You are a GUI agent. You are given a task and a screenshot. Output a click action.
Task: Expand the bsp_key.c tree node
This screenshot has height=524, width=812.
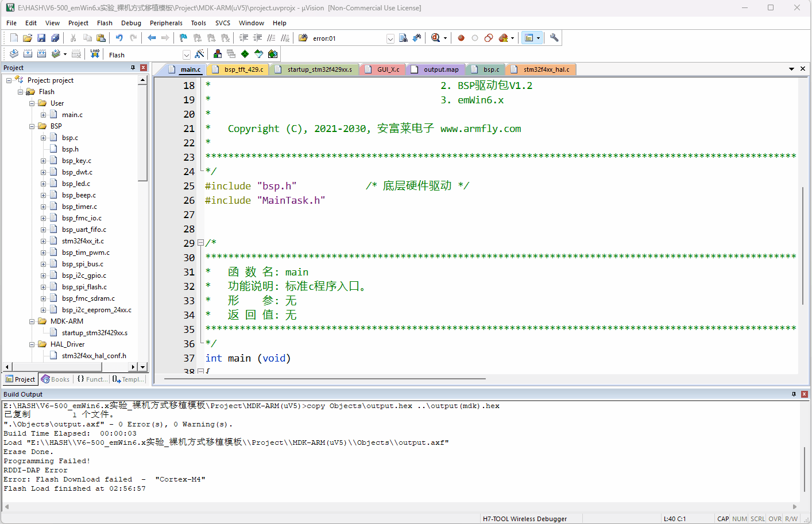(x=43, y=161)
